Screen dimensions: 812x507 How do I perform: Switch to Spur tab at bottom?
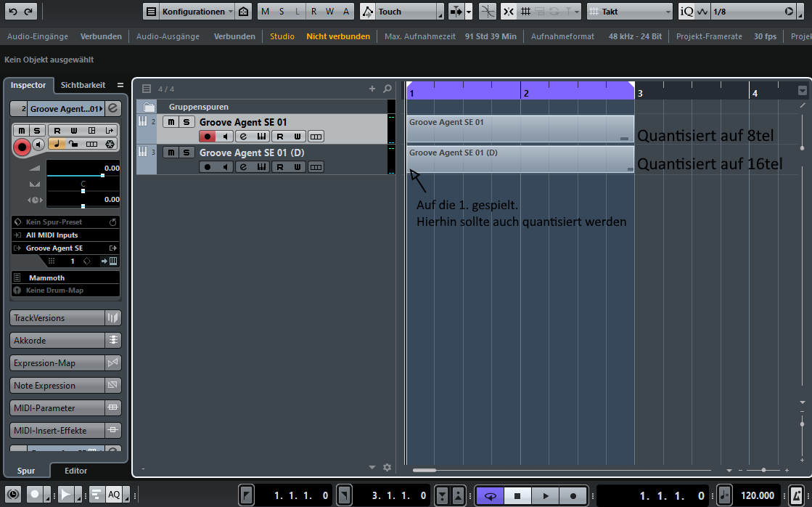point(26,471)
